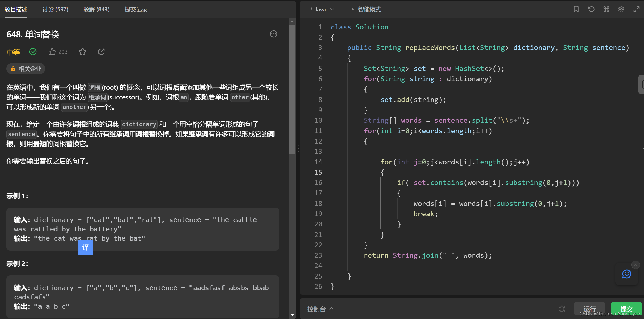Run the code with 运行 button
Viewport: 644px width, 319px height.
590,309
